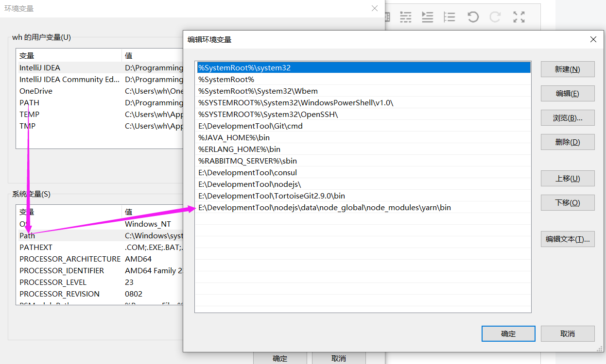The image size is (606, 364).
Task: Select the %SystemRoot%\system32 entry
Action: [x=363, y=67]
